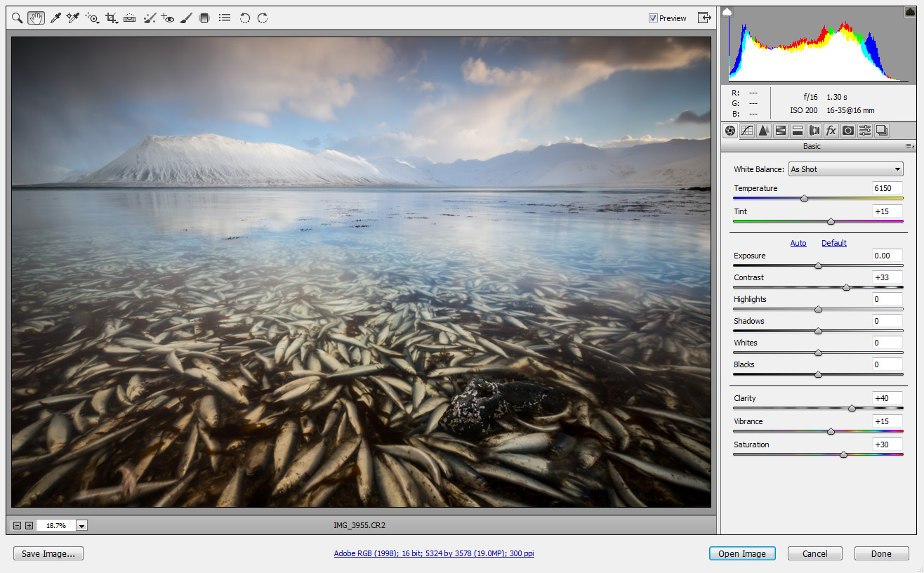The image size is (924, 573).
Task: Click the Saturation slider handle
Action: [x=843, y=455]
